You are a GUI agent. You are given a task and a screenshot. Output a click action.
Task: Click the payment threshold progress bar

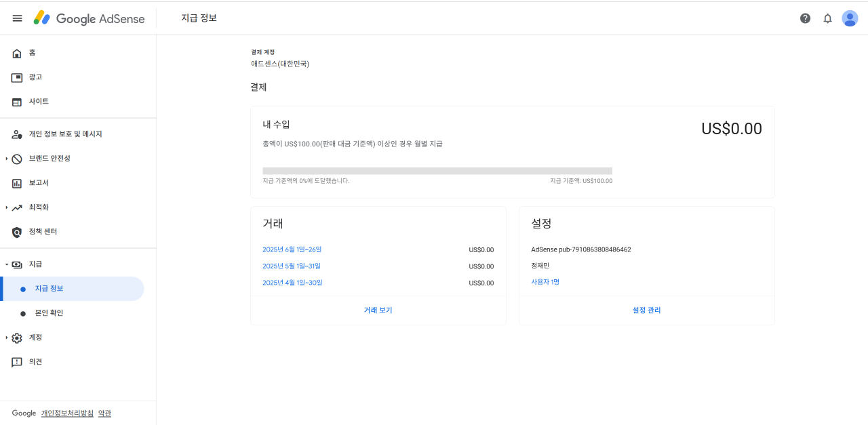[x=437, y=170]
